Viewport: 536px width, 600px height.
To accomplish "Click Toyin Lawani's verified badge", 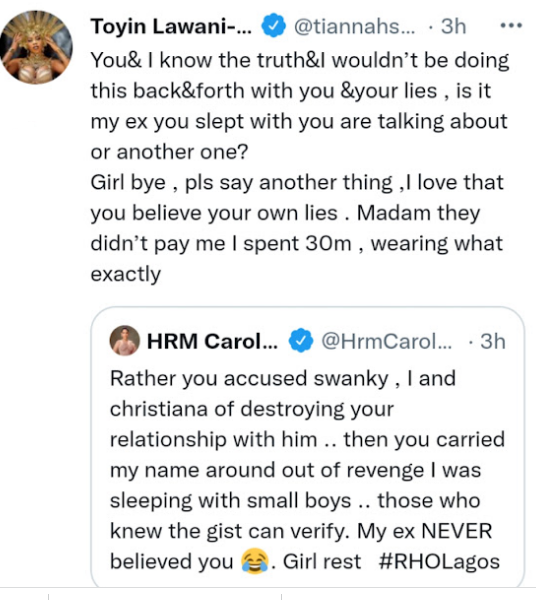I will [273, 26].
